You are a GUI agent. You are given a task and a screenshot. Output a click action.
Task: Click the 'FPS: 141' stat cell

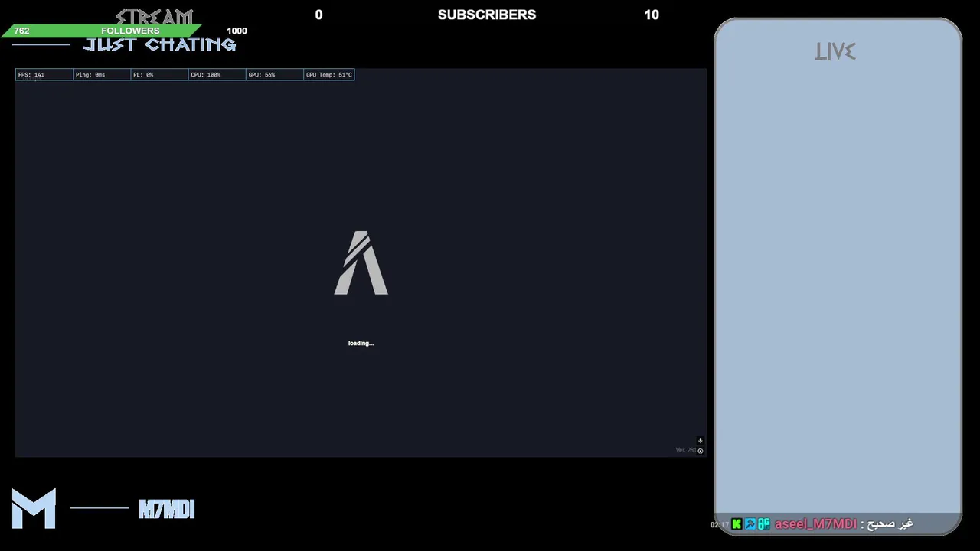pyautogui.click(x=44, y=74)
